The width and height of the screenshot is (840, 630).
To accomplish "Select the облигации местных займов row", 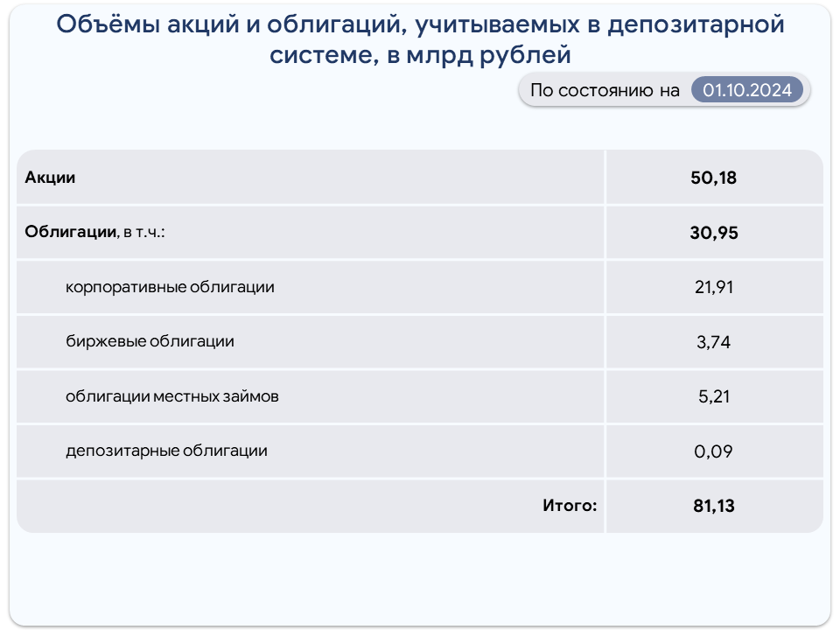I will click(310, 396).
